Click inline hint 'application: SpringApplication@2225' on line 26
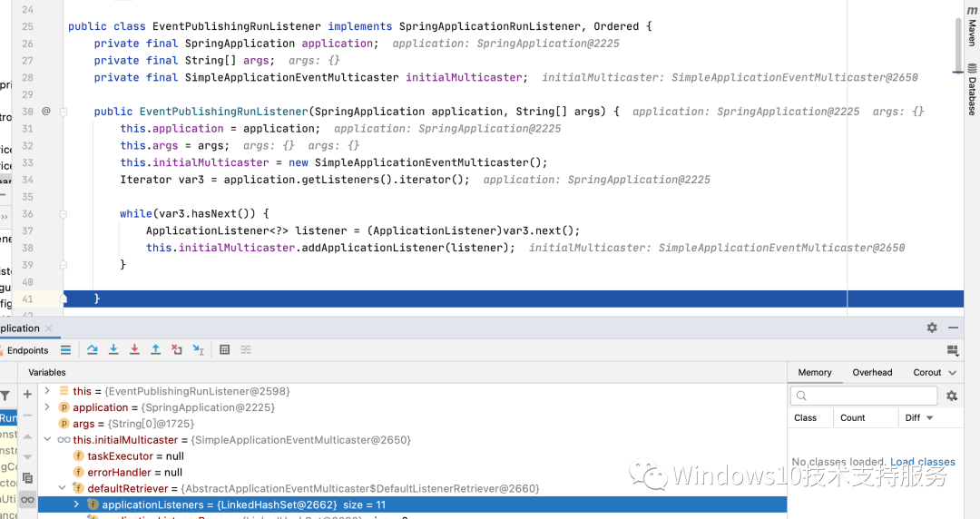The width and height of the screenshot is (980, 519). [x=505, y=44]
